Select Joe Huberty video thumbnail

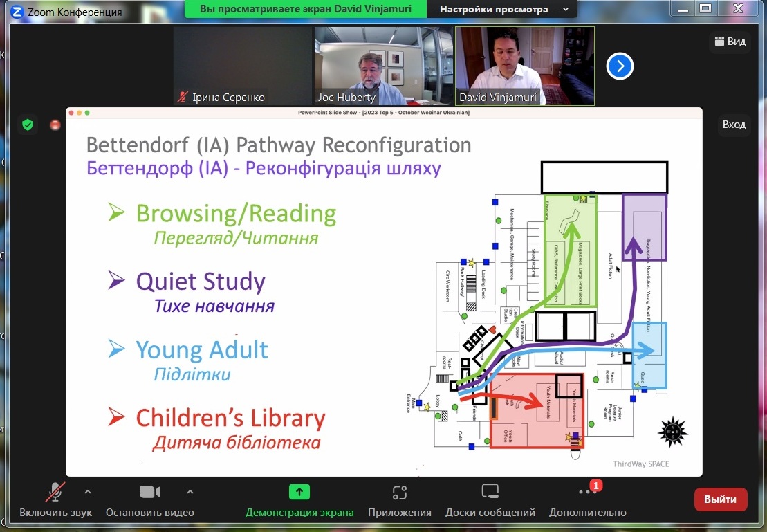pos(382,66)
